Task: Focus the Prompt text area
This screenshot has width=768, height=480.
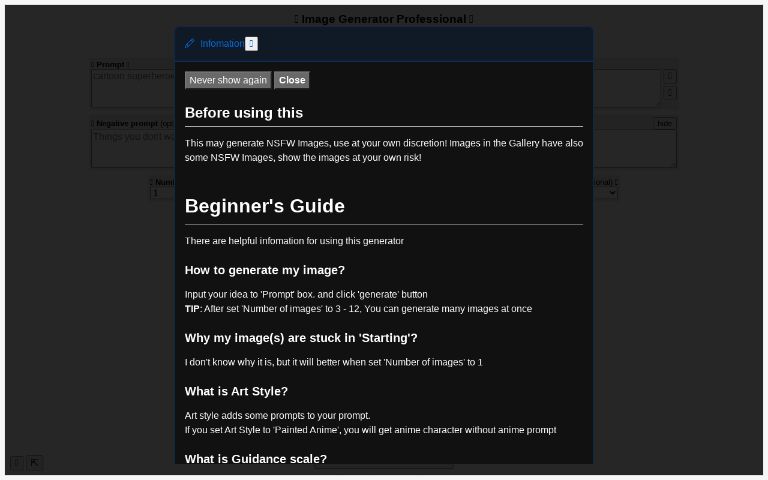Action: click(x=130, y=88)
